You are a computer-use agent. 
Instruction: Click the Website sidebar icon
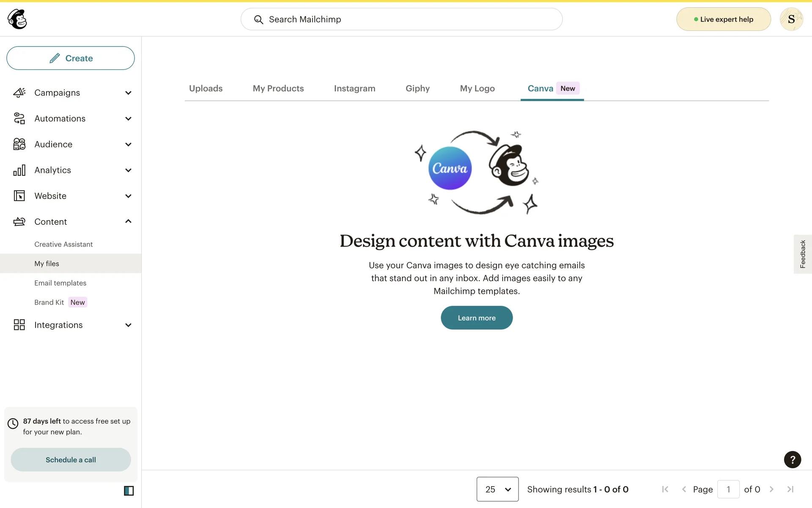coord(19,196)
